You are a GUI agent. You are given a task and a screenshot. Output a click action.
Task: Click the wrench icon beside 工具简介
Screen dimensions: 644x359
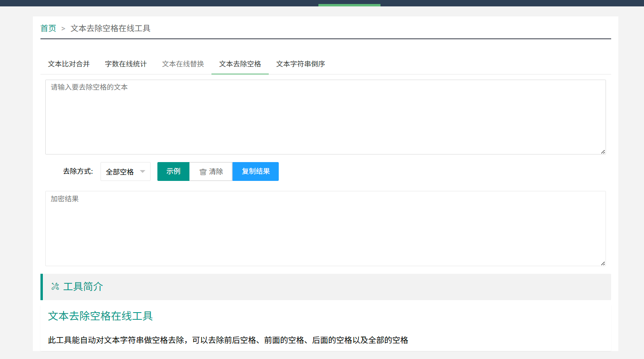[x=55, y=287]
